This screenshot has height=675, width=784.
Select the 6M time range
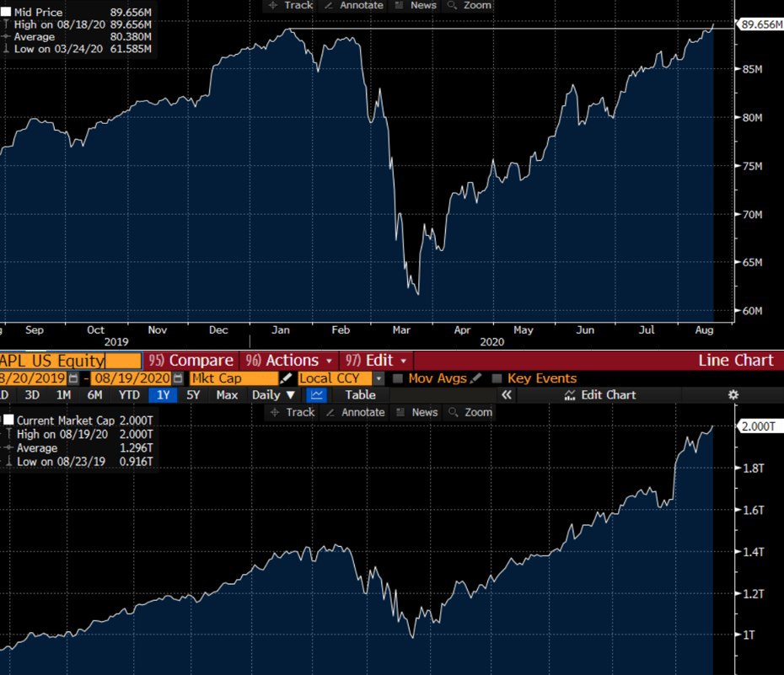pyautogui.click(x=95, y=394)
